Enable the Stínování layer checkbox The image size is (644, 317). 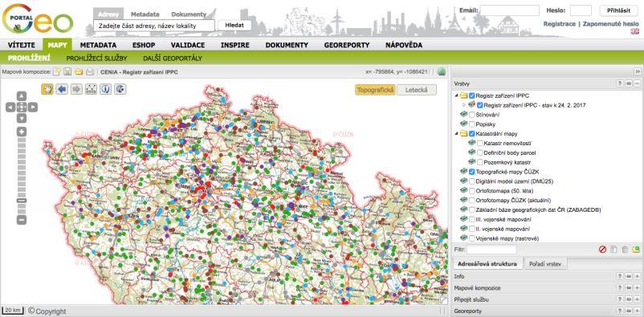click(x=472, y=115)
